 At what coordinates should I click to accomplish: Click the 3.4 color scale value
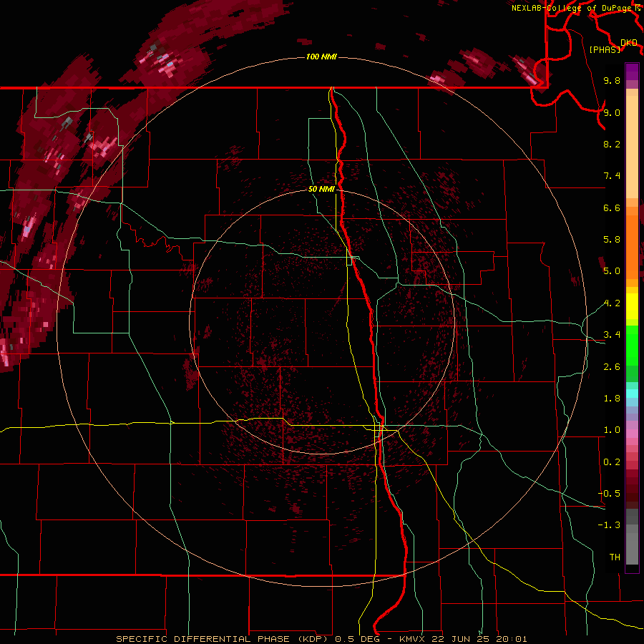click(612, 335)
